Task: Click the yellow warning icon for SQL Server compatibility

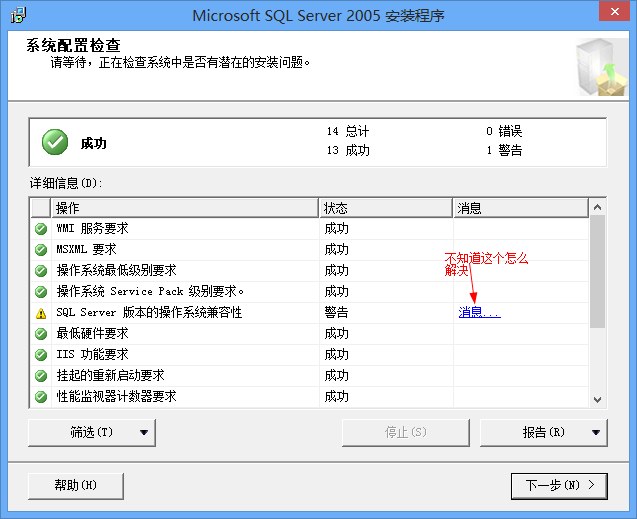Action: pyautogui.click(x=41, y=313)
